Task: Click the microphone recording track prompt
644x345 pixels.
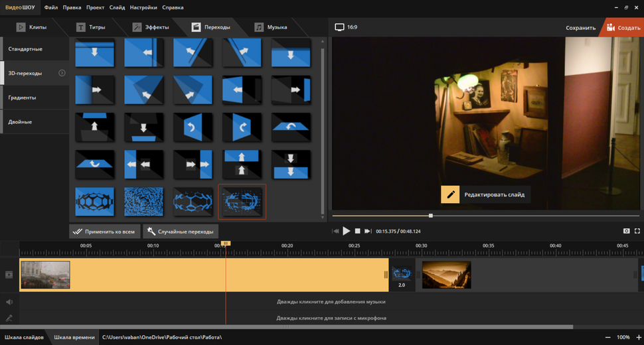Action: (331, 318)
